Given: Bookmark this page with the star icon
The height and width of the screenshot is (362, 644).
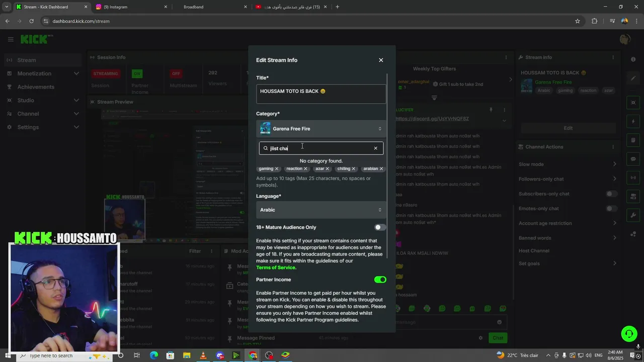Looking at the screenshot, I should click(578, 21).
